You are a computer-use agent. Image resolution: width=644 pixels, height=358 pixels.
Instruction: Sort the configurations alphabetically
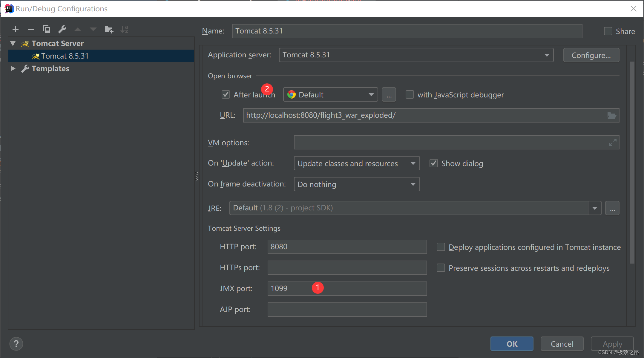[x=124, y=29]
